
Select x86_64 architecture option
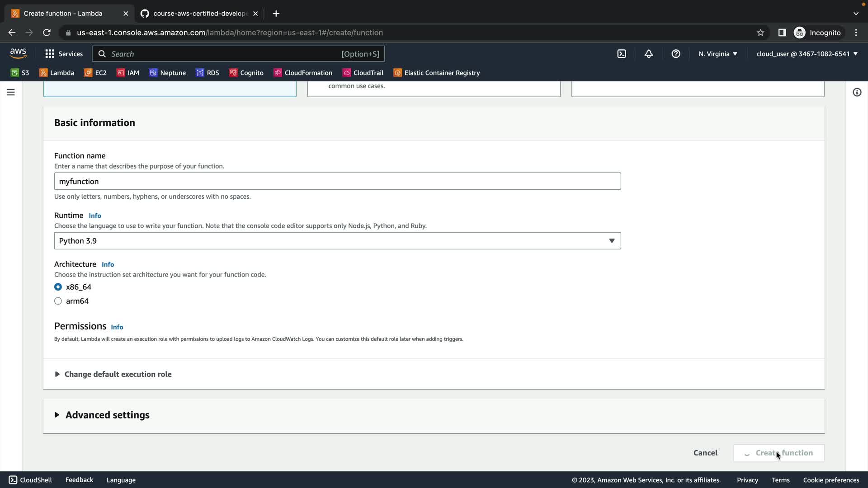tap(58, 287)
